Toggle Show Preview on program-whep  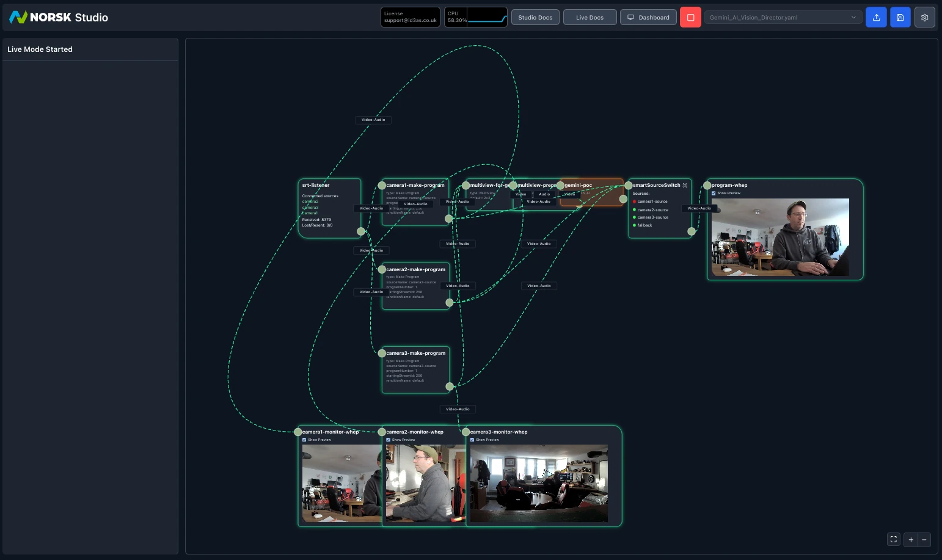(x=714, y=193)
